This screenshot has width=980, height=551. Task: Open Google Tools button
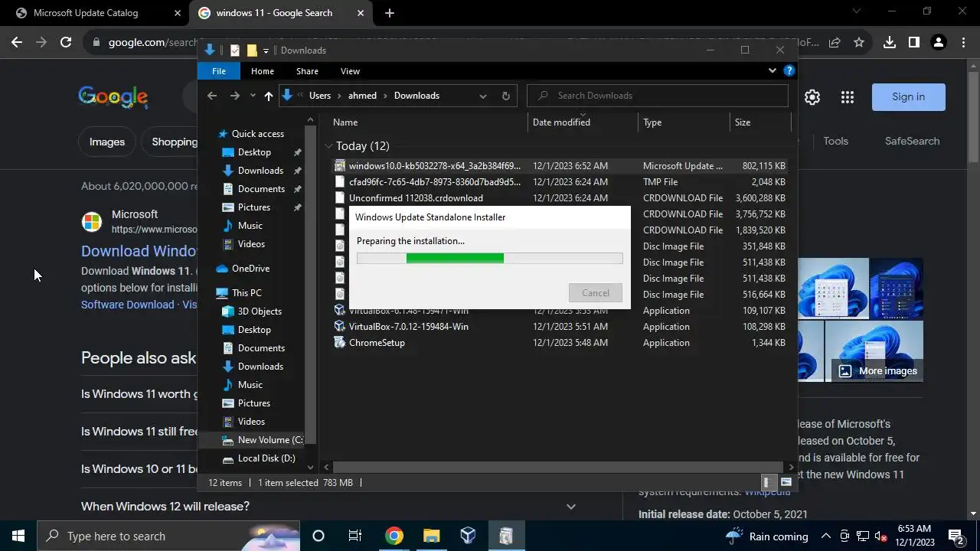[835, 141]
